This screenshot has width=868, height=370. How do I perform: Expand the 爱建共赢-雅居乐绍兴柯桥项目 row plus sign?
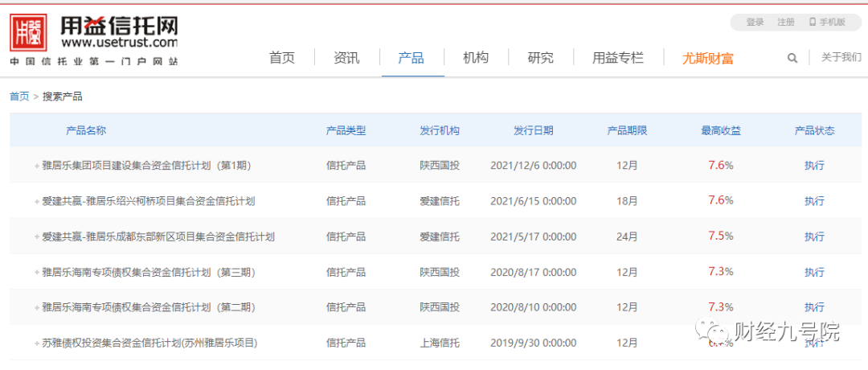coord(37,201)
